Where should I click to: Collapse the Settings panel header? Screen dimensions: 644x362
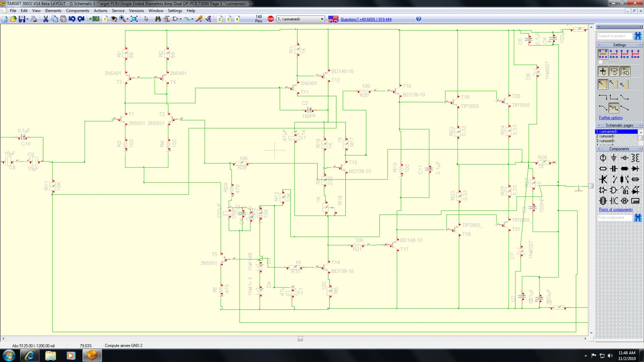(619, 45)
